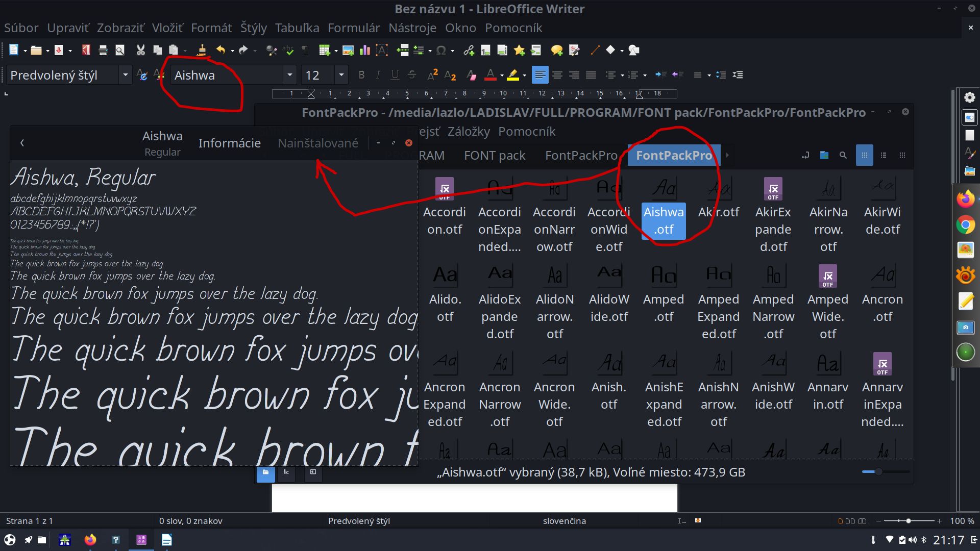Screen dimensions: 980x551
Task: Toggle Bold formatting in Writer toolbar
Action: 361,75
